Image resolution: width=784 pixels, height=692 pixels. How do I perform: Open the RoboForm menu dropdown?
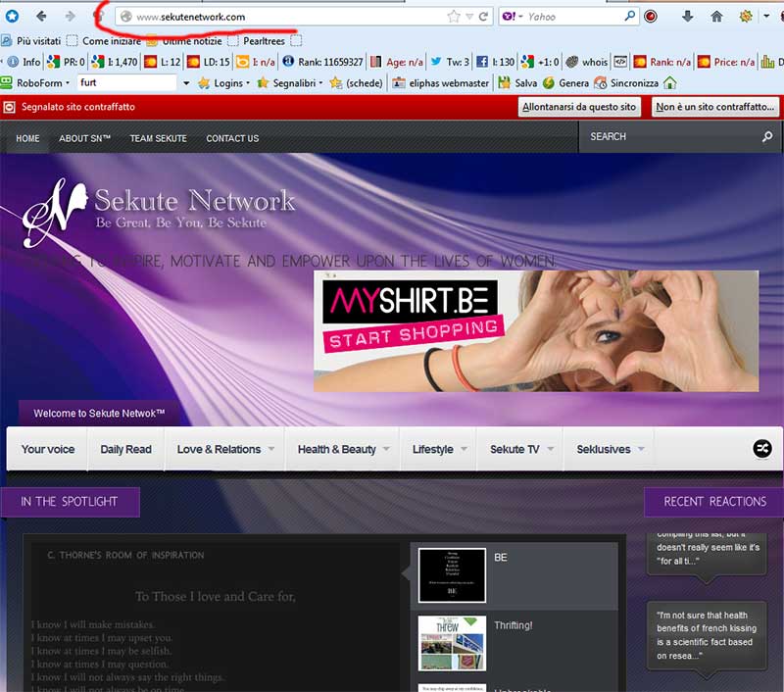[x=35, y=83]
